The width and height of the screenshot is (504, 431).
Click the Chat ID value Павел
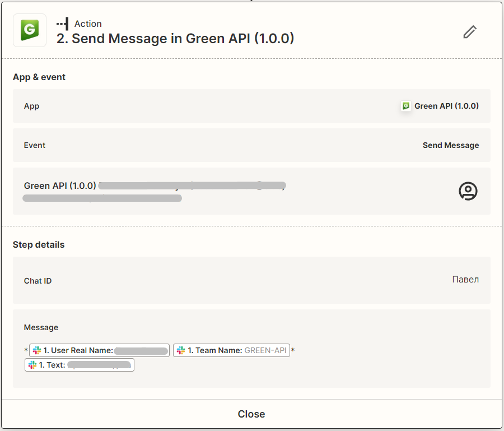[x=465, y=279]
